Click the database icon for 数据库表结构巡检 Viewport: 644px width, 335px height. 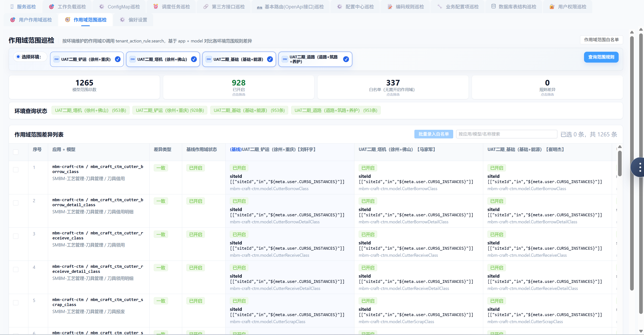coord(493,6)
